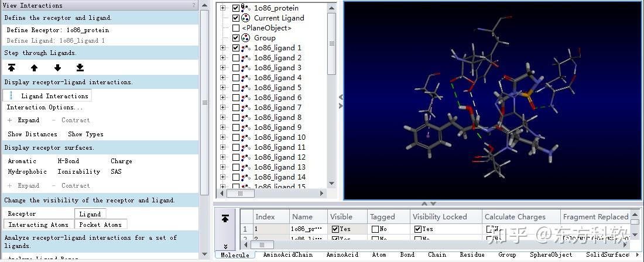Switch to the AminoAcid tab
This screenshot has height=262, width=644.
click(x=342, y=255)
